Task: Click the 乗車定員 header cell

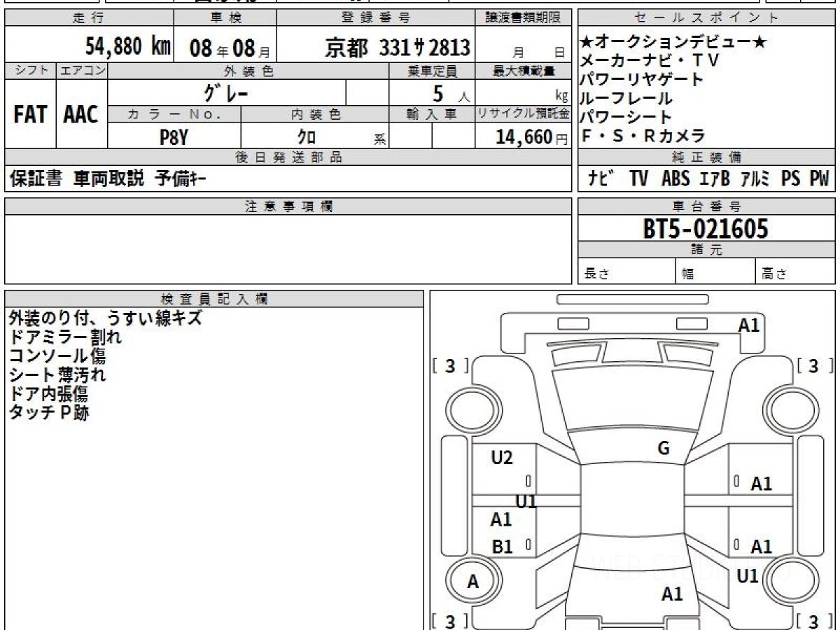Action: tap(432, 71)
